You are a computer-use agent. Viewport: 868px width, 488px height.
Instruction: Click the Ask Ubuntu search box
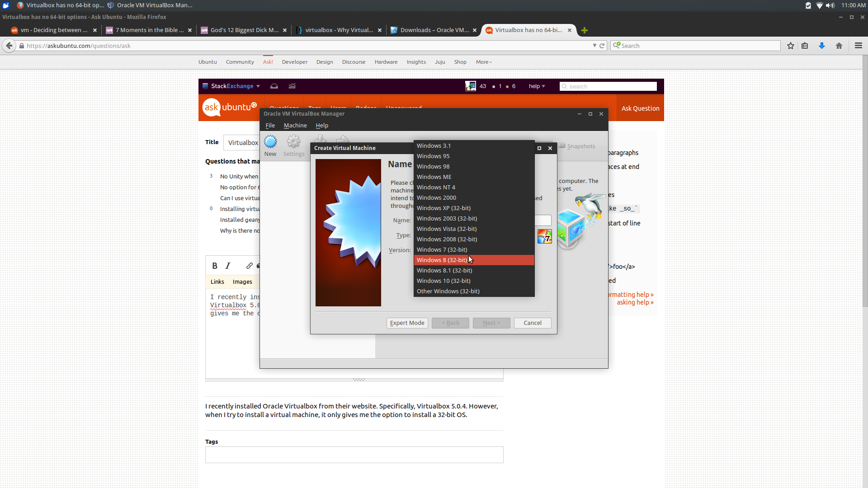[608, 86]
